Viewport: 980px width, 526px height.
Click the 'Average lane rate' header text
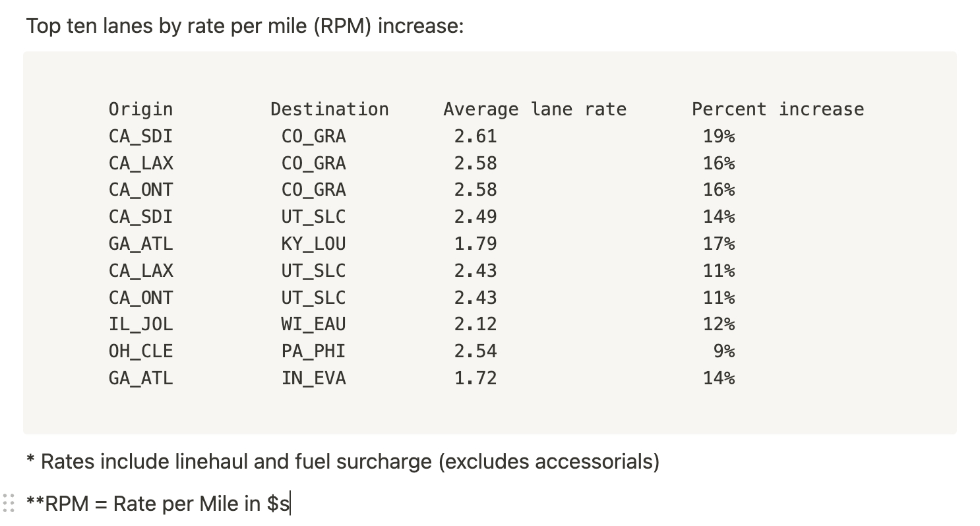pyautogui.click(x=534, y=109)
